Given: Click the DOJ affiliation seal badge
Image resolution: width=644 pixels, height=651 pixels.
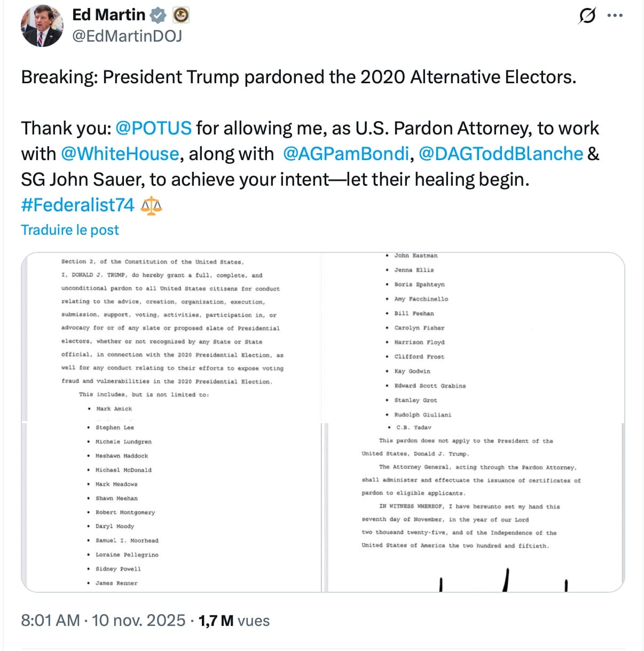Looking at the screenshot, I should pos(181,15).
